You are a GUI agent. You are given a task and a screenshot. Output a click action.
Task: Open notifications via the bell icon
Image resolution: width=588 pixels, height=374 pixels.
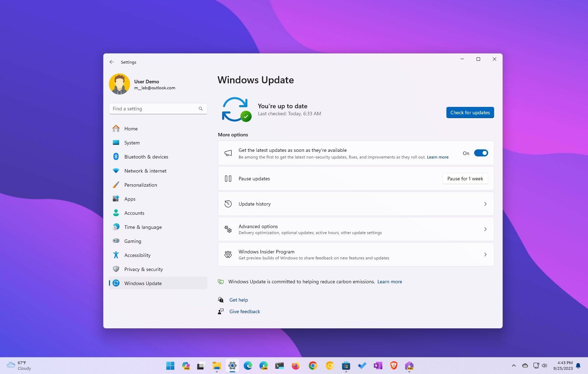click(x=578, y=366)
